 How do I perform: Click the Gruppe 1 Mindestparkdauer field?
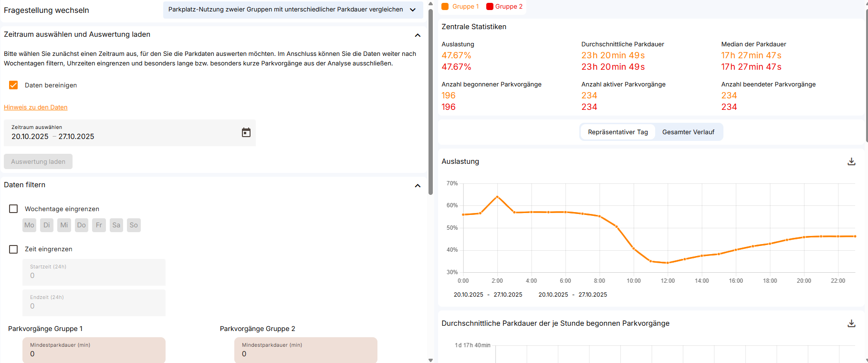[94, 351]
